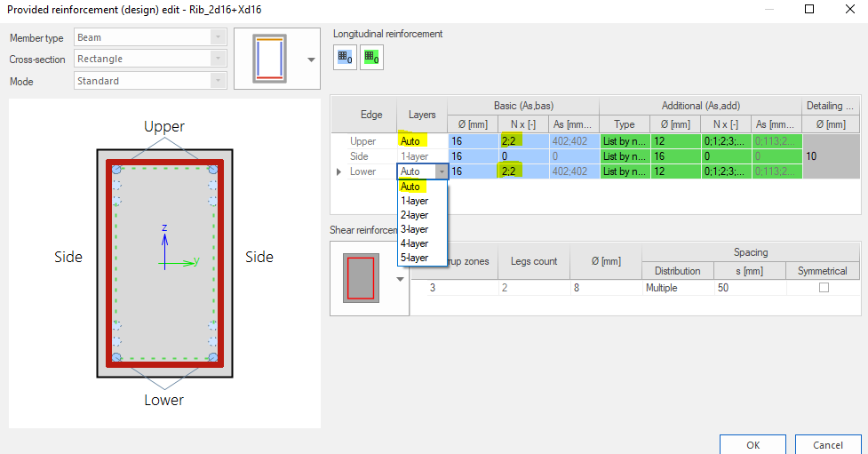Open the Cross-section dropdown

point(217,59)
